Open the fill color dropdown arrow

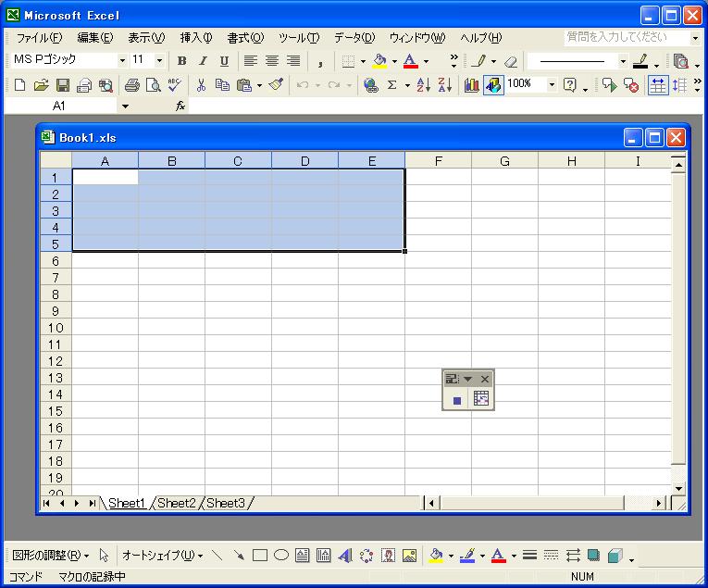394,61
